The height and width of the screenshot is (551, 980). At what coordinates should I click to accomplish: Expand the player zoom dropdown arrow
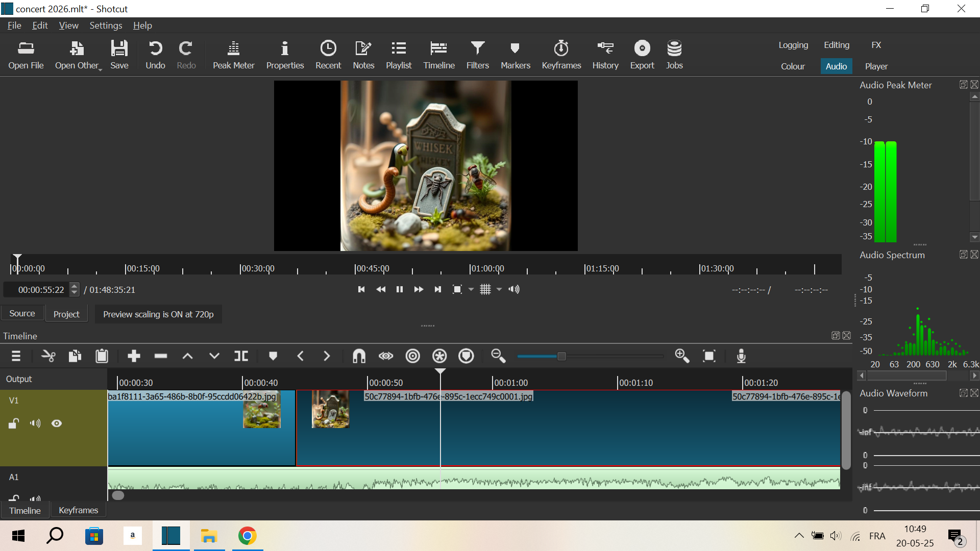[471, 290]
